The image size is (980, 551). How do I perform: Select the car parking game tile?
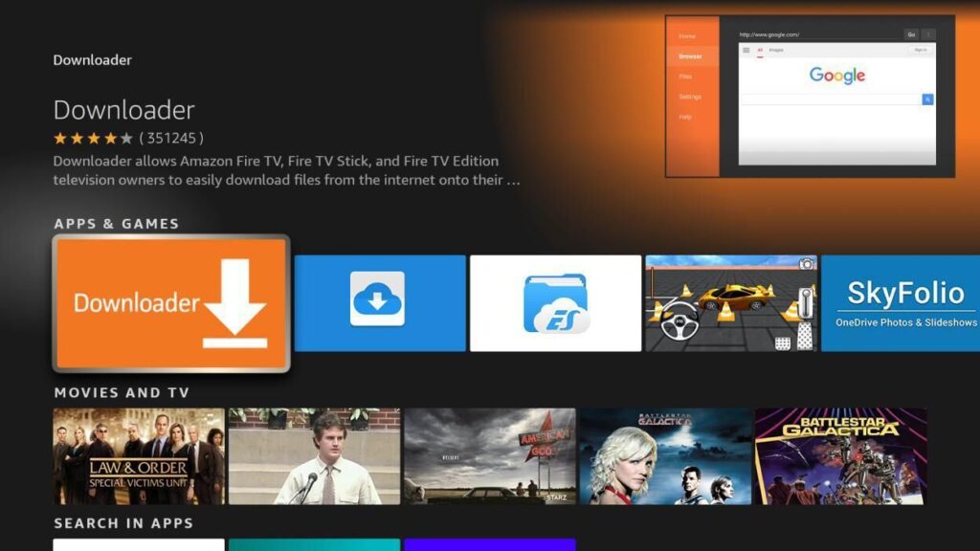[x=731, y=303]
